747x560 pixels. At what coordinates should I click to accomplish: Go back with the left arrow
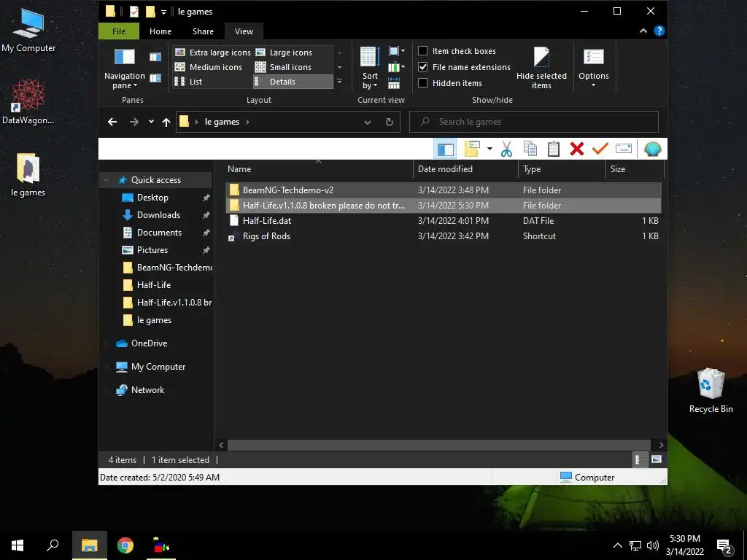point(112,122)
